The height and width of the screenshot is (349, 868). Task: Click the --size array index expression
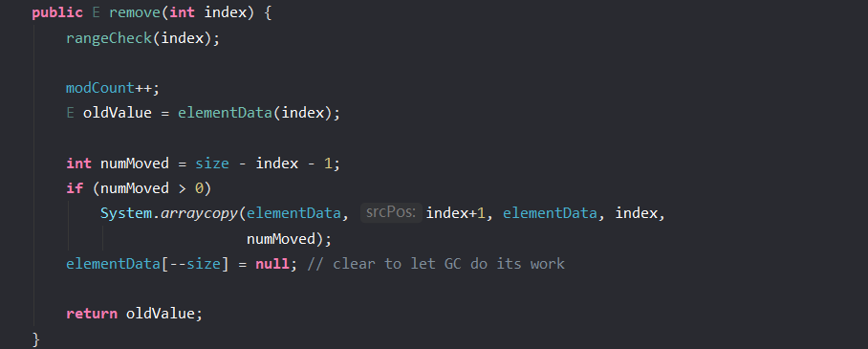[x=195, y=263]
